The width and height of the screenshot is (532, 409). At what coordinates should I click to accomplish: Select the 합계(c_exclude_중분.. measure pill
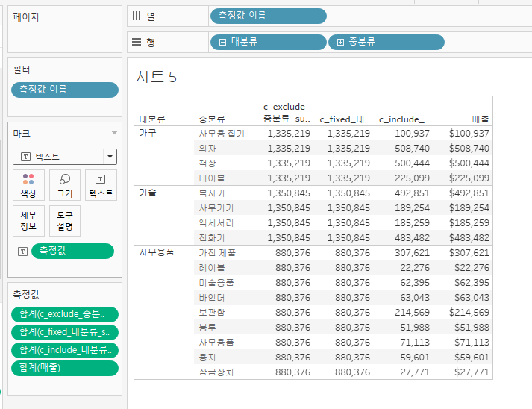click(65, 314)
